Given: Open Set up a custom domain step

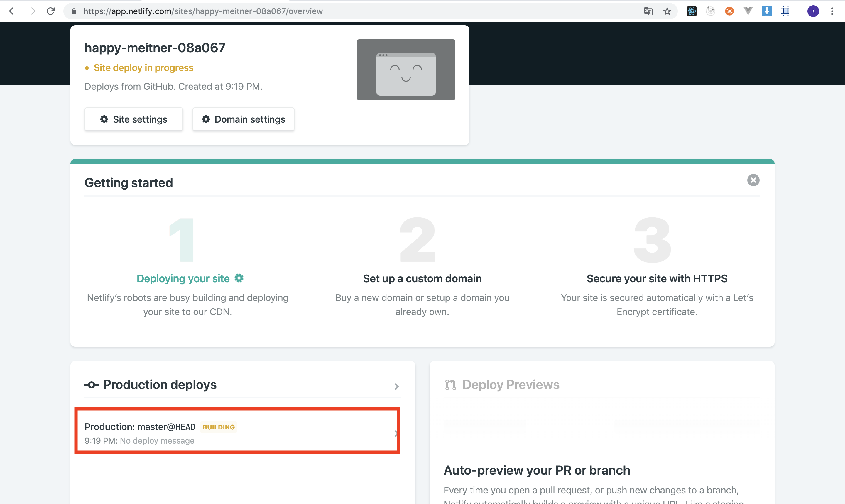Looking at the screenshot, I should [422, 278].
